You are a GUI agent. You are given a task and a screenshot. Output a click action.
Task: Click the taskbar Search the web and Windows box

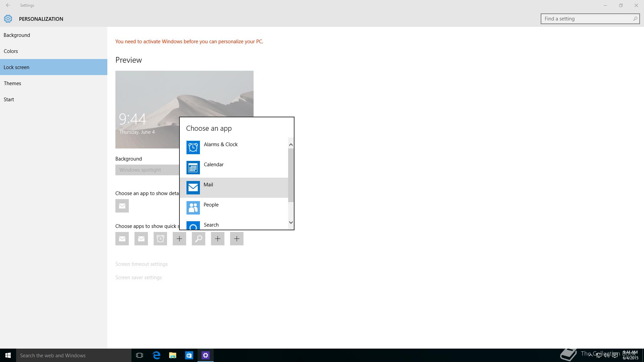[x=74, y=355]
